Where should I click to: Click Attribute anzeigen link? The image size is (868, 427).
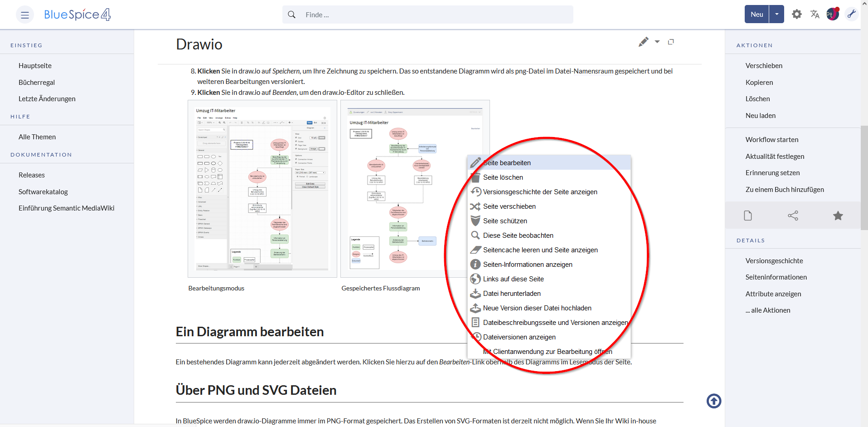[x=773, y=294]
